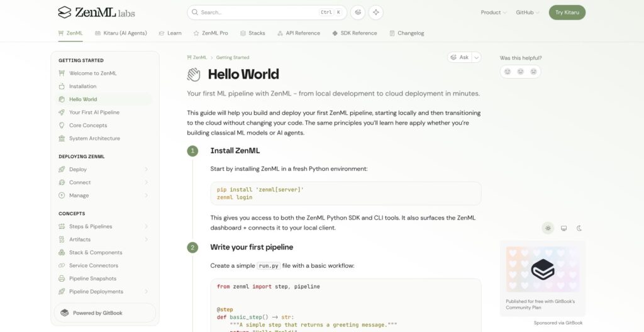This screenshot has height=332, width=644.
Task: Click the SDK Reference tab icon
Action: [x=335, y=33]
